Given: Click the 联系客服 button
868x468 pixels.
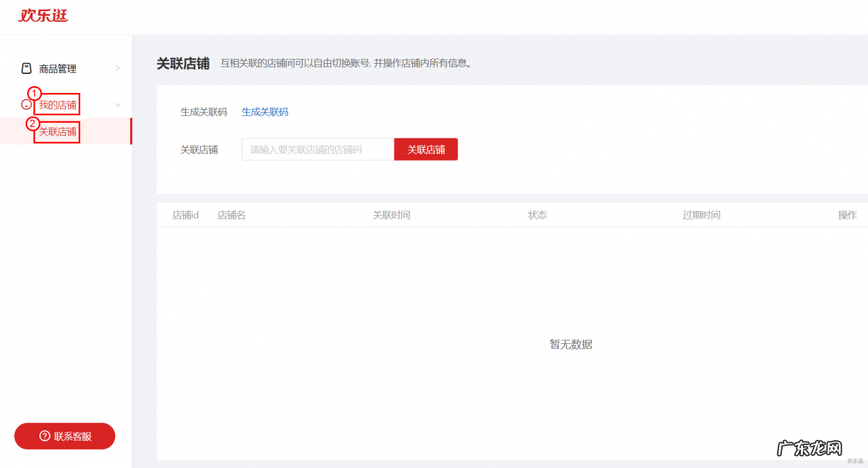Looking at the screenshot, I should point(64,436).
